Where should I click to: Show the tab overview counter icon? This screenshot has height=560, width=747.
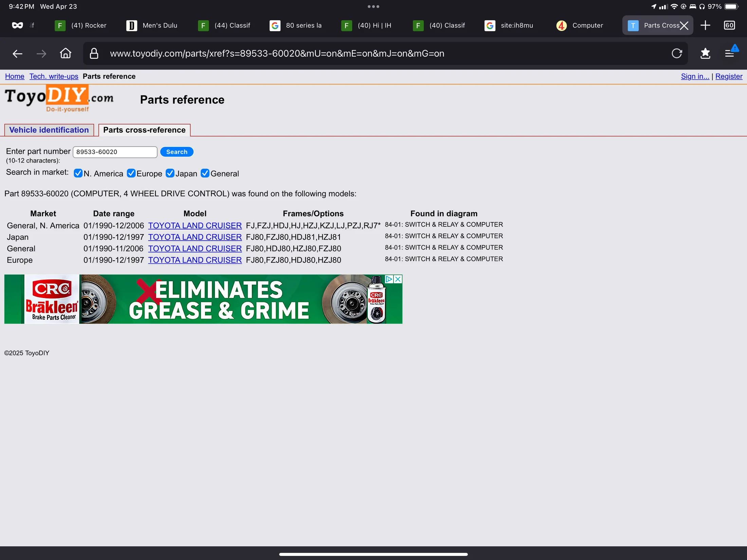click(729, 25)
